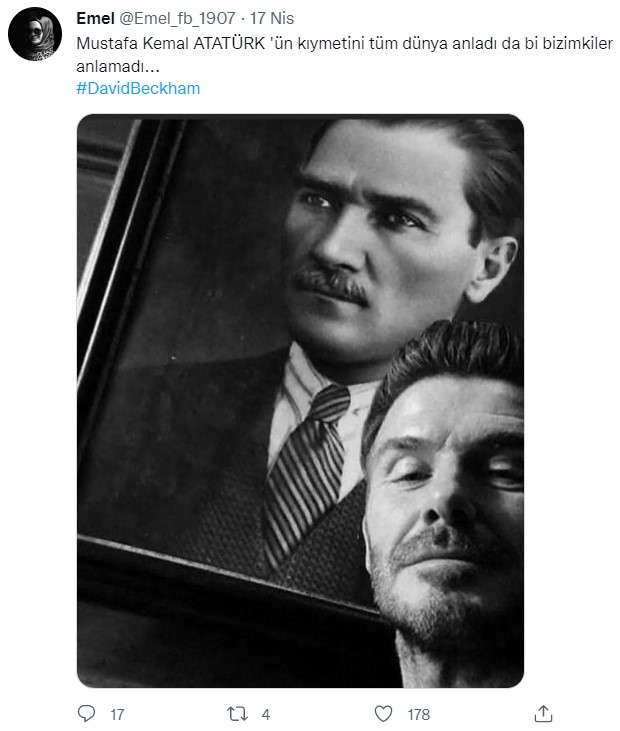Click the words "tüm dünya" in the tweet

click(398, 46)
